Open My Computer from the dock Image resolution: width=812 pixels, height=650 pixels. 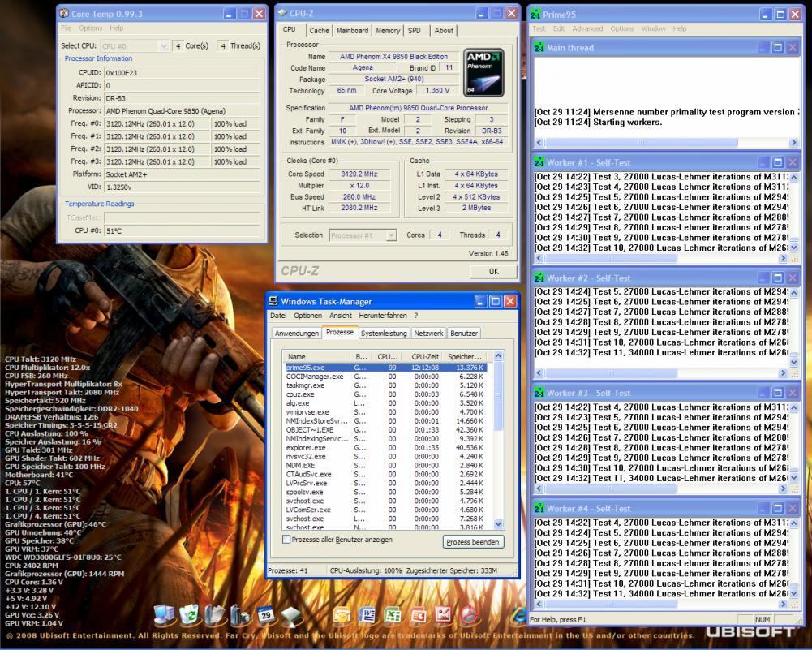coord(165,614)
